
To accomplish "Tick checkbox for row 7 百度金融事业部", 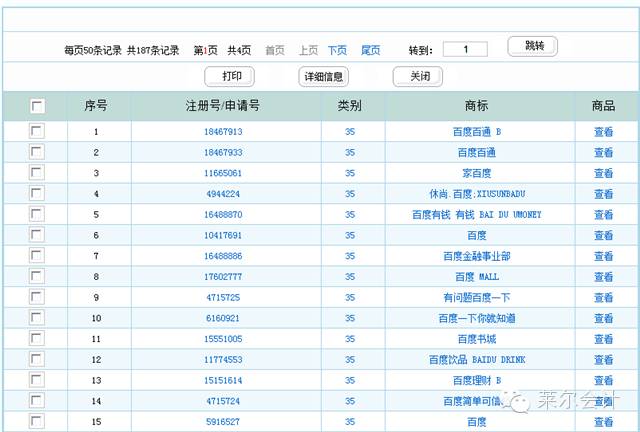I will pyautogui.click(x=37, y=256).
